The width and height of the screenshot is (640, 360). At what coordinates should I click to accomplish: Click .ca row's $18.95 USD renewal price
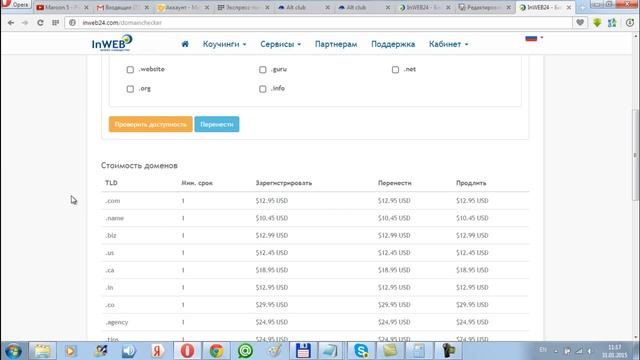[472, 270]
